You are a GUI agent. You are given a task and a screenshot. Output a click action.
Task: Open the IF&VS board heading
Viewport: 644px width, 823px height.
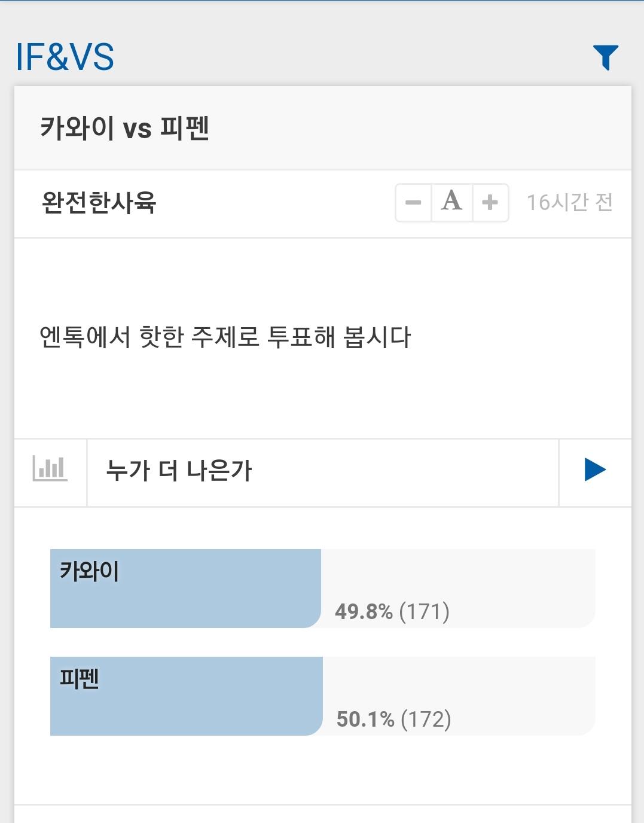click(x=65, y=57)
